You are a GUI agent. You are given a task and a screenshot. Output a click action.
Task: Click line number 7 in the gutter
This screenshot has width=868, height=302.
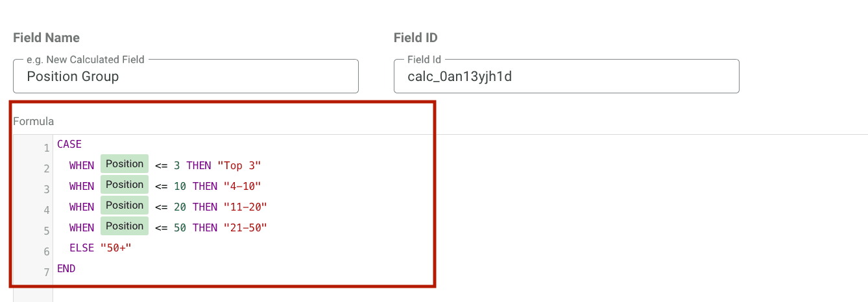point(46,272)
